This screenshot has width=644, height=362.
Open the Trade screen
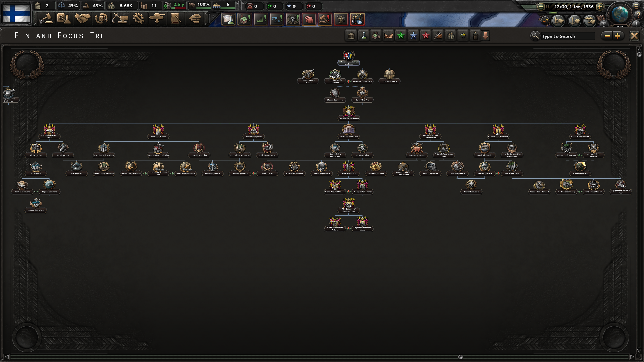tap(101, 19)
